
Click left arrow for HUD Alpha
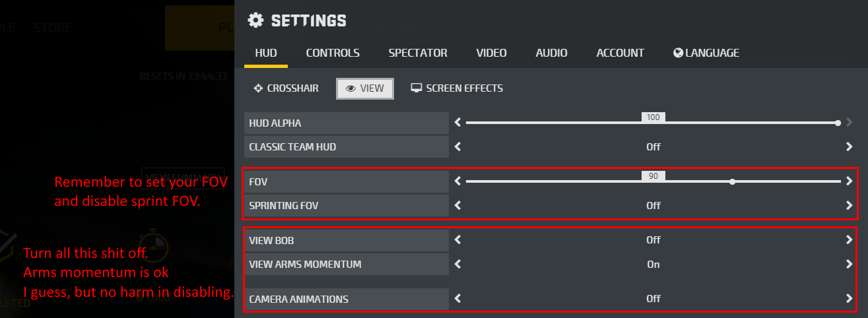(457, 123)
